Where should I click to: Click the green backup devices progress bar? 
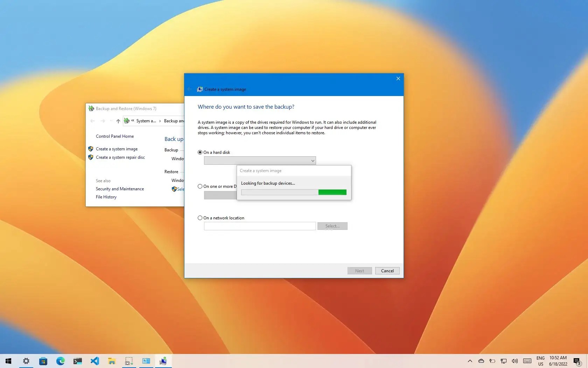332,192
